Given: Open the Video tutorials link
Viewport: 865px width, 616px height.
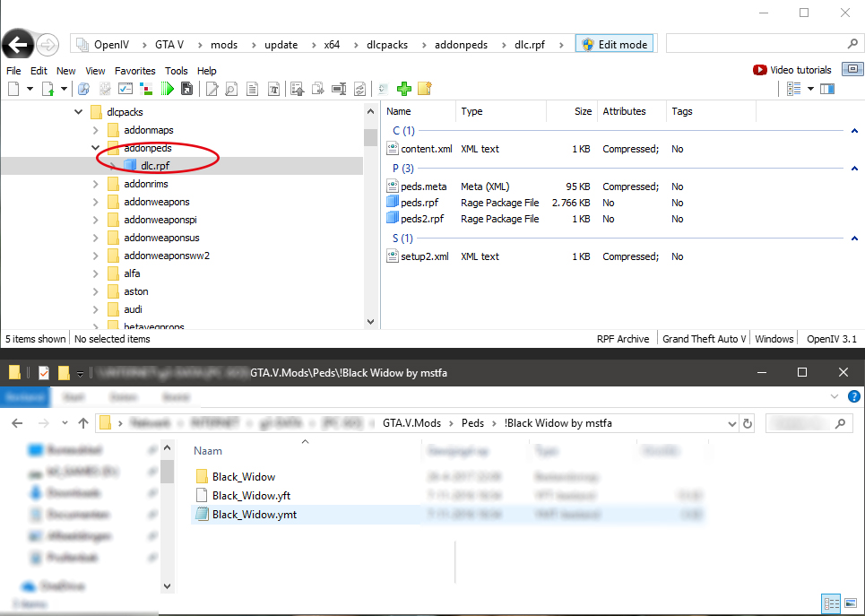Looking at the screenshot, I should click(x=800, y=70).
